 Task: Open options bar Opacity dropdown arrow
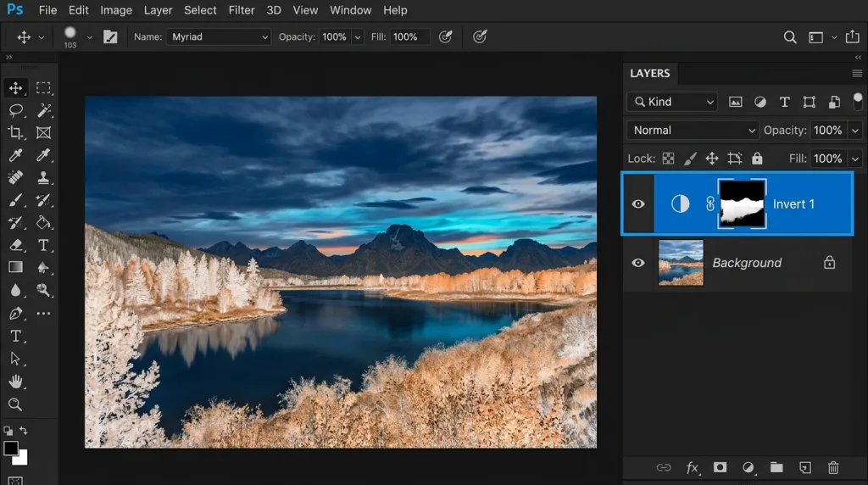[x=358, y=37]
